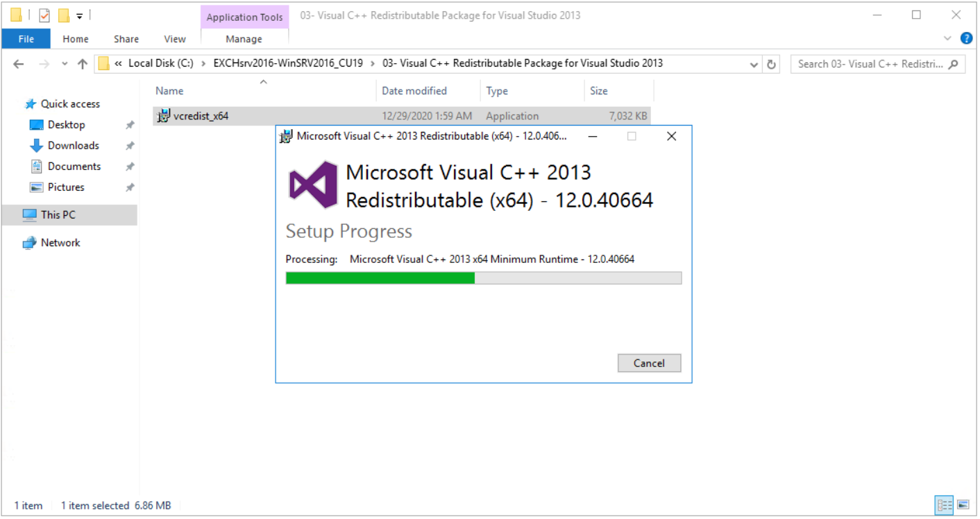Screen dimensions: 980x519
Task: Click the Quick access star icon
Action: 30,104
